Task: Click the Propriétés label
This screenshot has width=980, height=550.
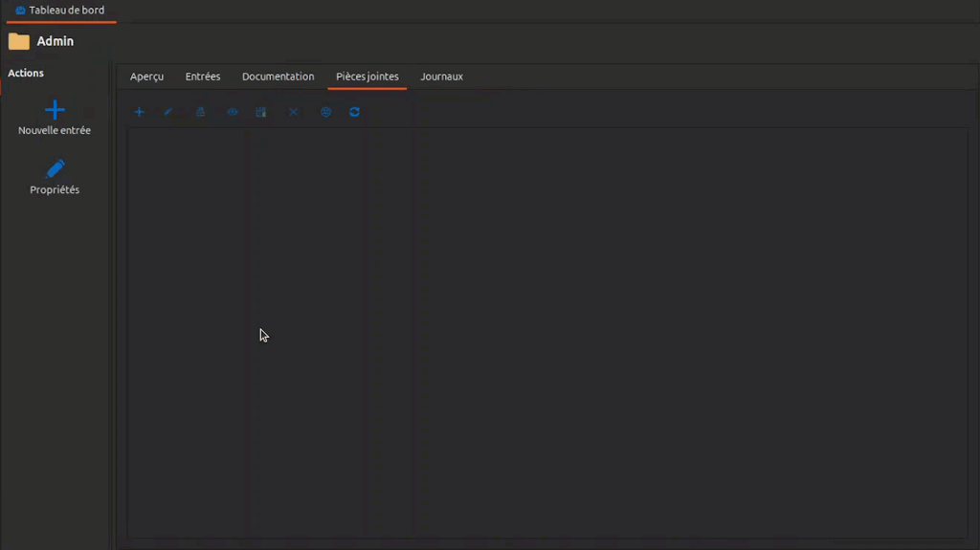Action: coord(55,189)
